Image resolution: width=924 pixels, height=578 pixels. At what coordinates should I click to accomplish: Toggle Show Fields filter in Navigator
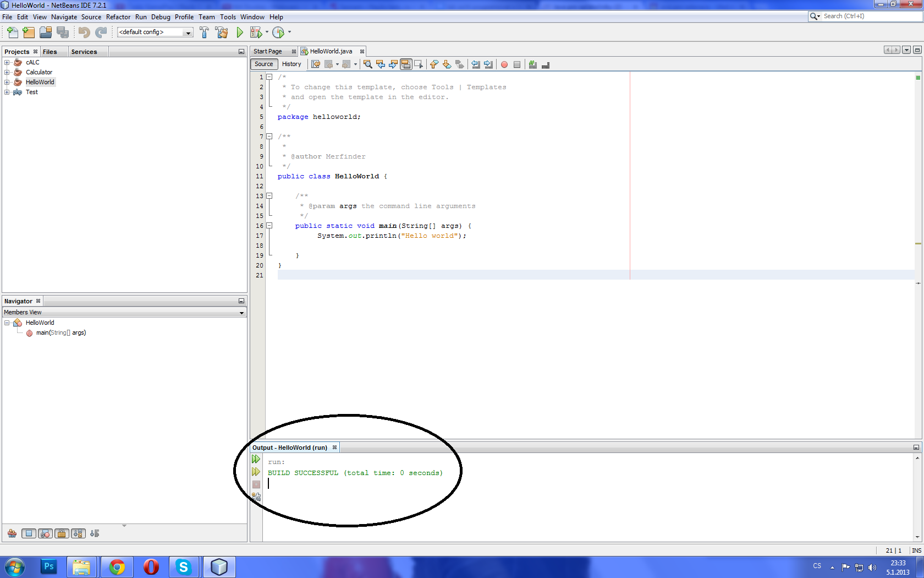29,533
